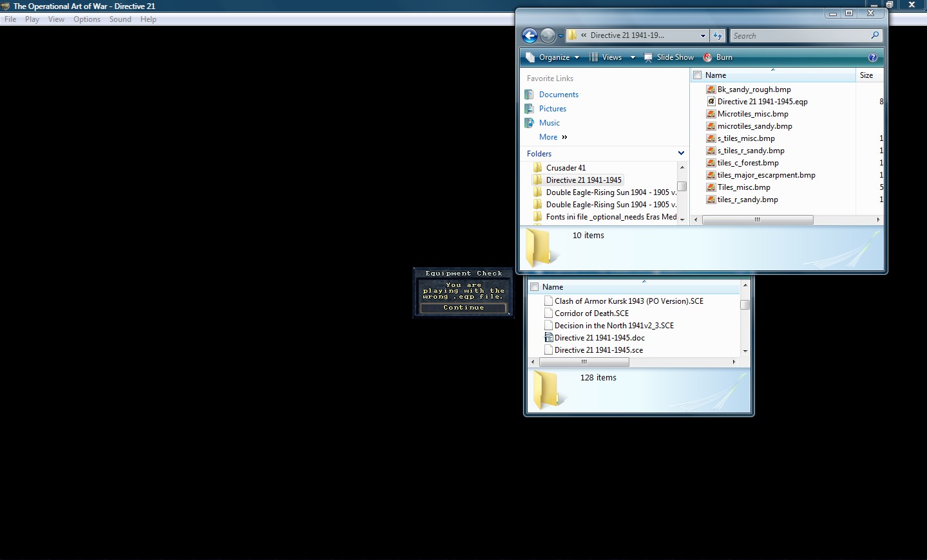Open the Play menu
This screenshot has height=560, width=927.
pyautogui.click(x=32, y=19)
